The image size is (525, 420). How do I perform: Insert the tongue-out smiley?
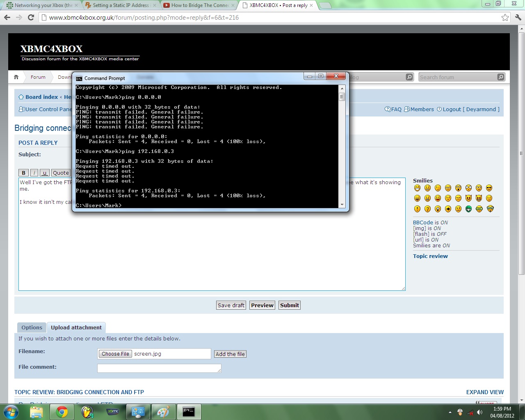click(x=438, y=198)
